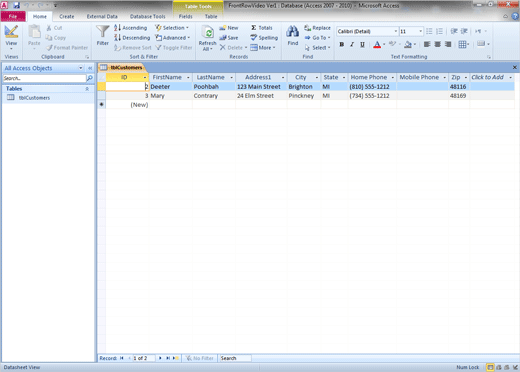Go to first record navigation button
The height and width of the screenshot is (372, 520).
coord(122,358)
